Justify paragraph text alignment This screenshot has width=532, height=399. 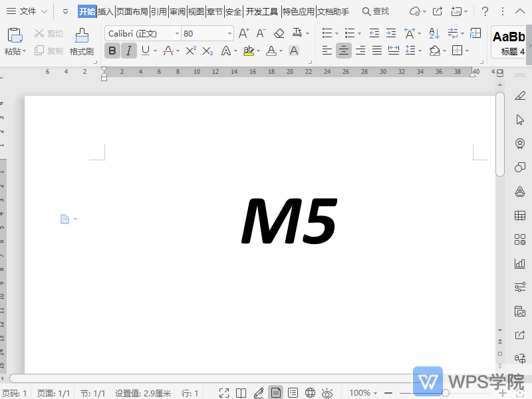pyautogui.click(x=377, y=51)
